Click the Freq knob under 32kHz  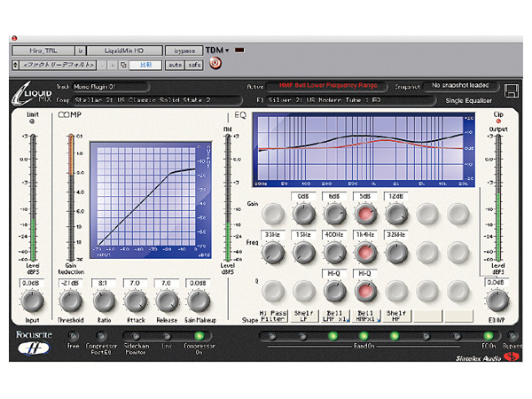point(396,253)
